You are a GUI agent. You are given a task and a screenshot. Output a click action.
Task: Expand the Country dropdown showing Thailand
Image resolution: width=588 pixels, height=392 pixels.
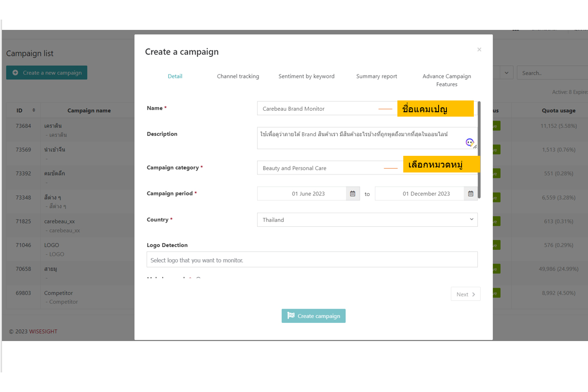(367, 220)
